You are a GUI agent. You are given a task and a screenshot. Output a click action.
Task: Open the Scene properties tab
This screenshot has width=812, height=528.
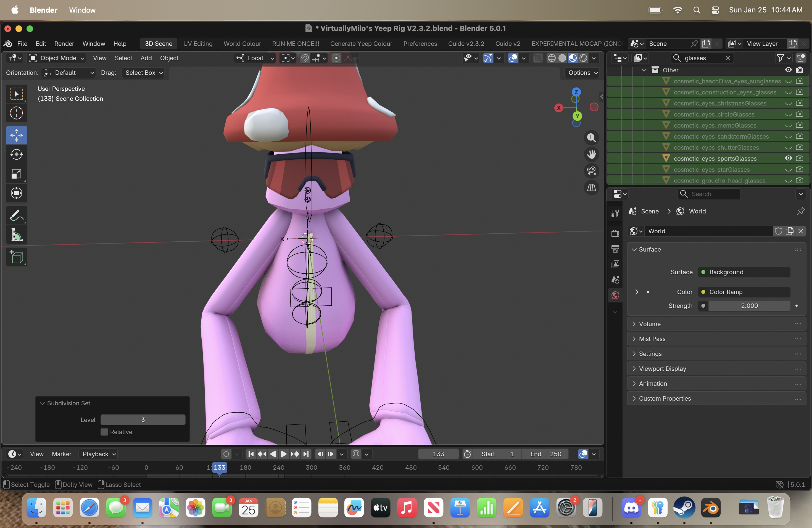[x=615, y=280]
